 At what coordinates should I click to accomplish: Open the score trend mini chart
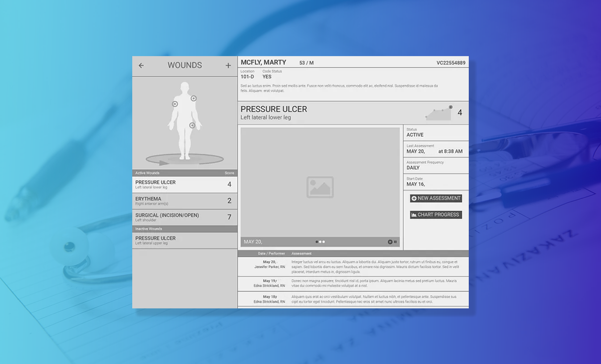(x=439, y=113)
